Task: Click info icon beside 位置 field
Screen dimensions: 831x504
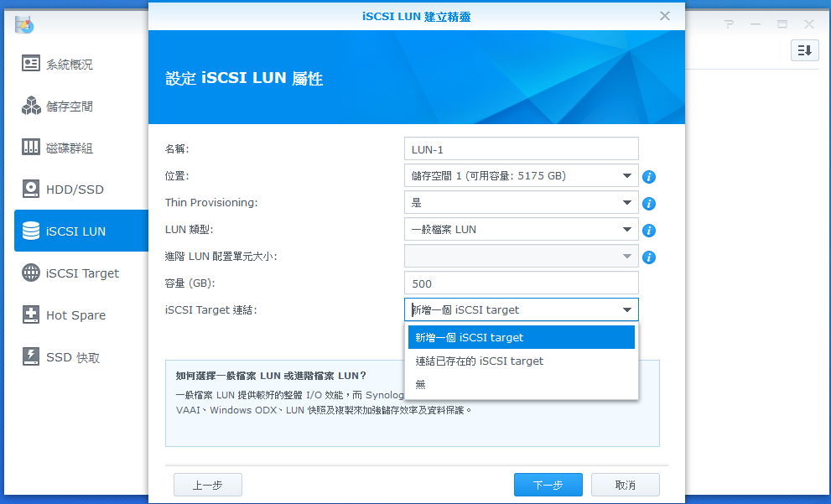Action: 649,177
